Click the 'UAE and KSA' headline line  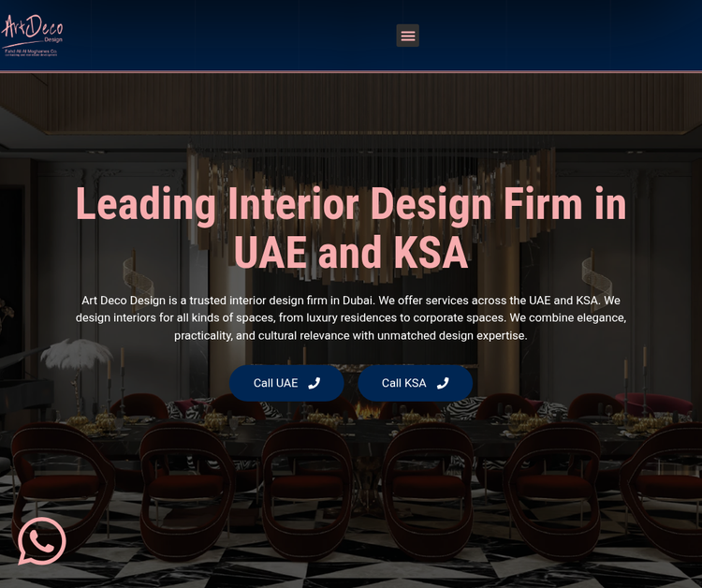tap(351, 253)
